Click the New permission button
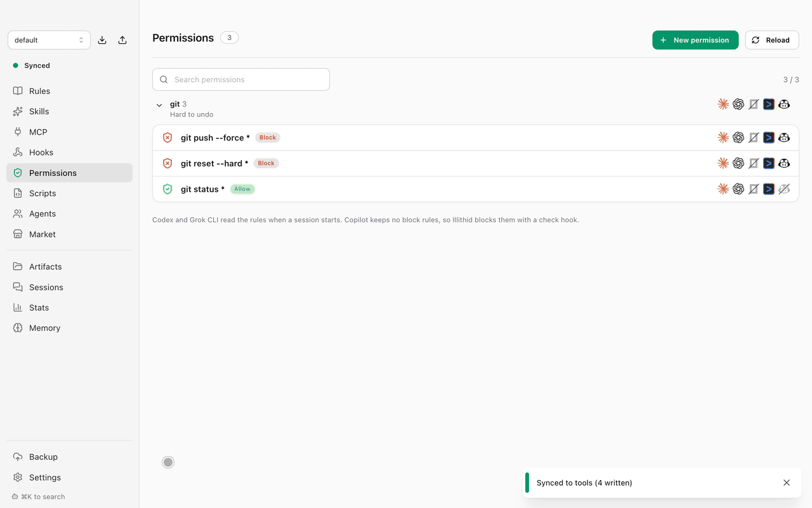812x508 pixels. point(695,40)
